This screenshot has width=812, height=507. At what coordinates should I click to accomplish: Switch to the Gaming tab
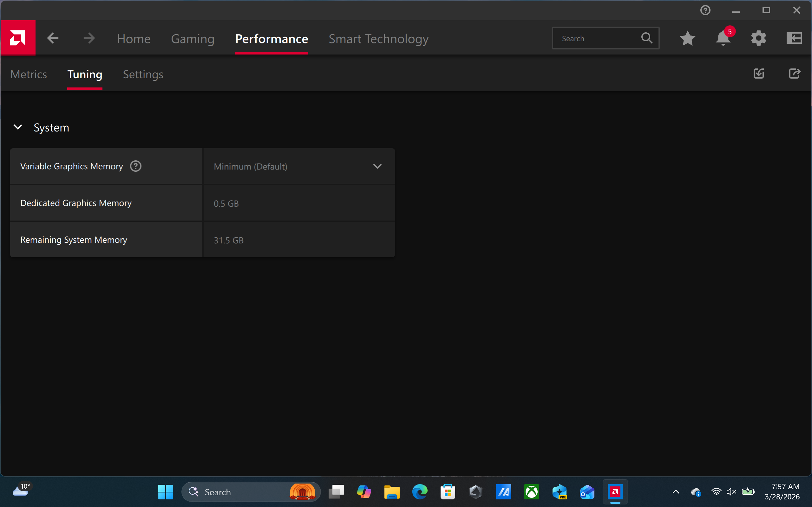[x=193, y=39]
